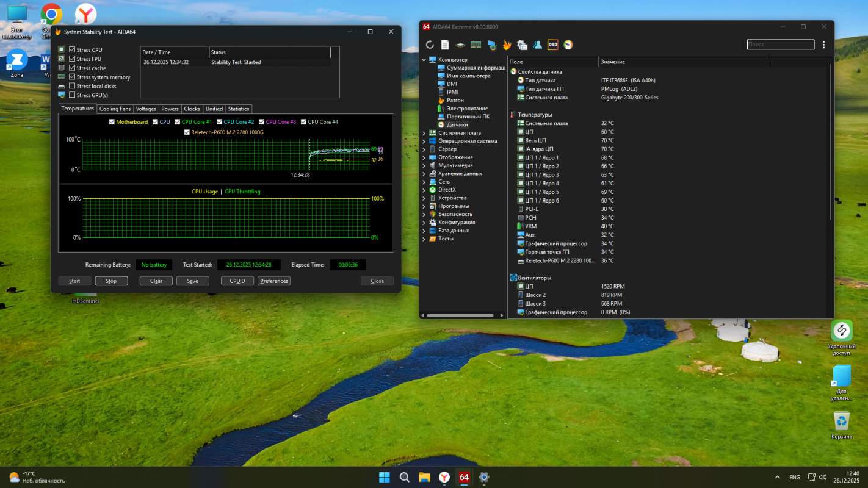Open the AIDA64 Report wizard icon

[x=444, y=44]
